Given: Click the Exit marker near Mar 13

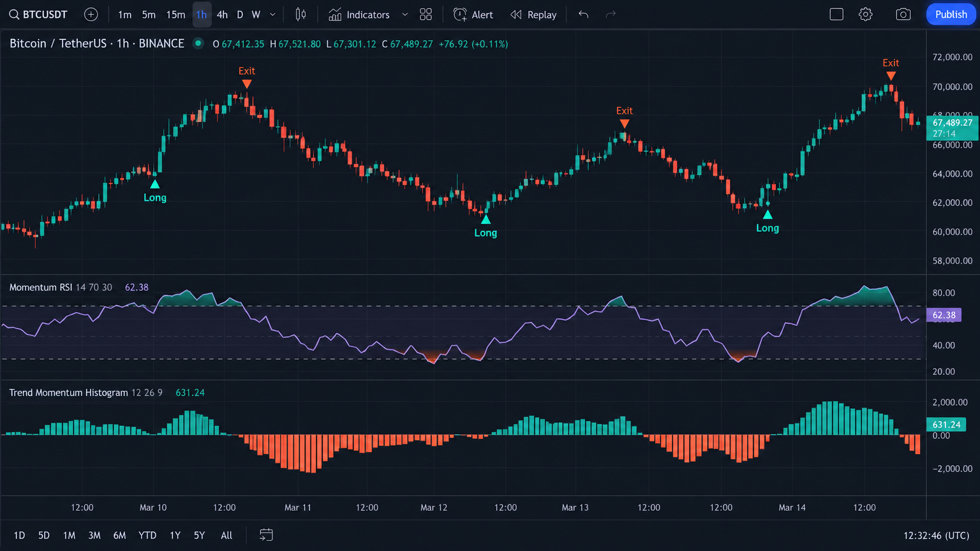Looking at the screenshot, I should 625,117.
